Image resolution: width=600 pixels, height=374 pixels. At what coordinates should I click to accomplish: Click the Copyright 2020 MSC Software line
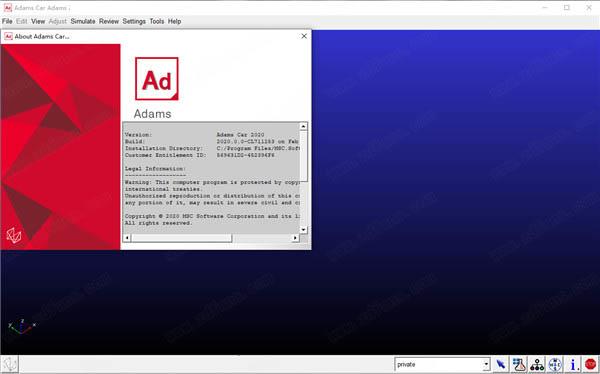point(212,216)
